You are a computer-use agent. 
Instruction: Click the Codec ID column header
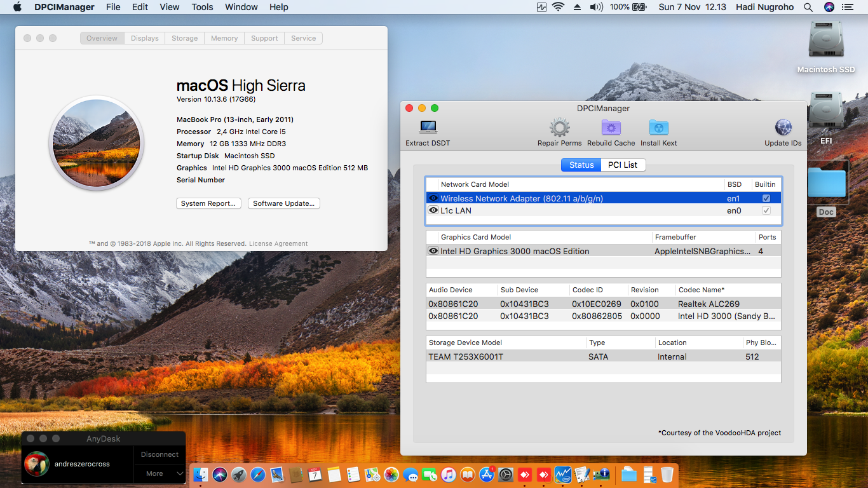coord(599,290)
